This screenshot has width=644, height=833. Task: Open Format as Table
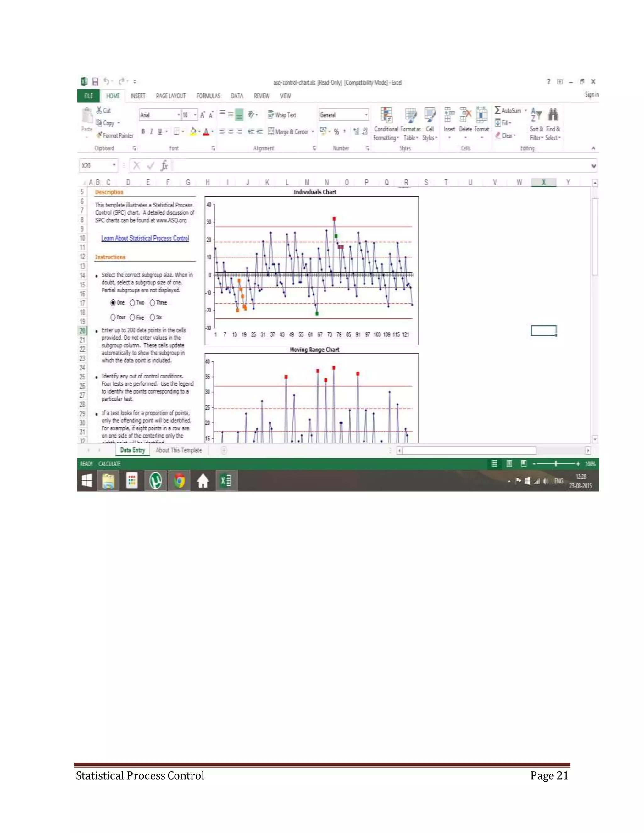(411, 124)
